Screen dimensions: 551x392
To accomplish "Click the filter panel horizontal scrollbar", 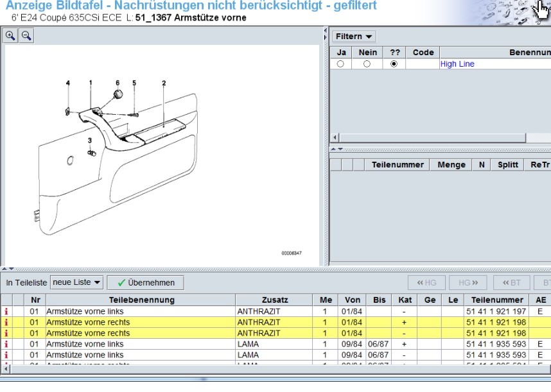I will pyautogui.click(x=430, y=138).
